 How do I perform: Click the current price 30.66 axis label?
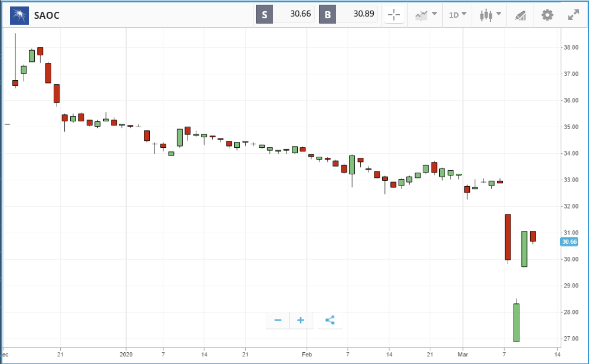pos(569,241)
